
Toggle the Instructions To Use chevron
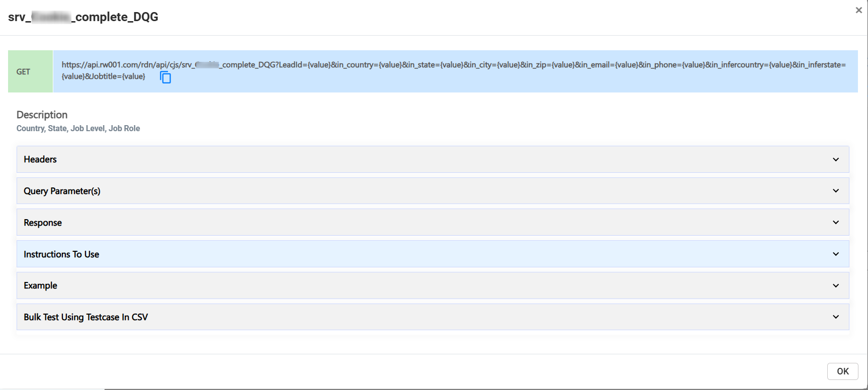pyautogui.click(x=835, y=254)
